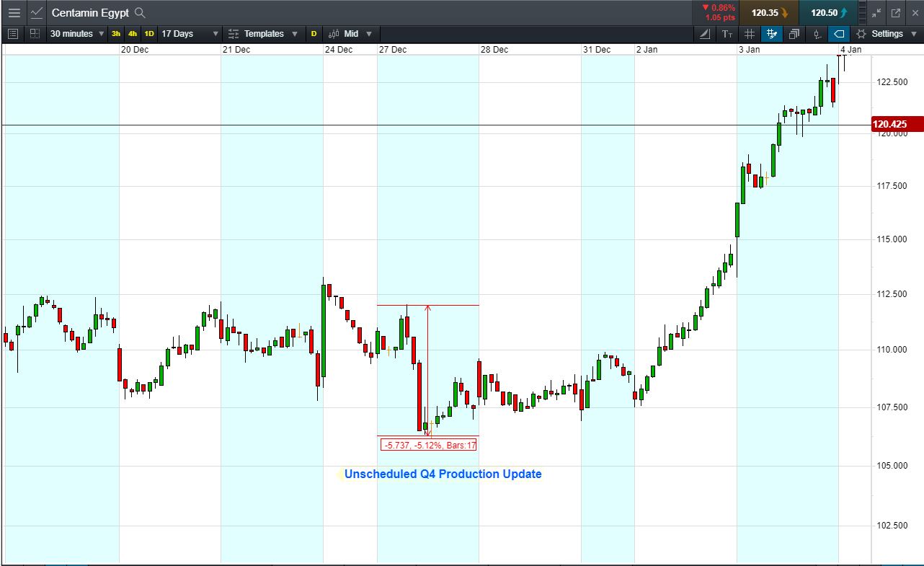This screenshot has height=566, width=924.
Task: Click the 24 Dec date label
Action: [x=338, y=50]
